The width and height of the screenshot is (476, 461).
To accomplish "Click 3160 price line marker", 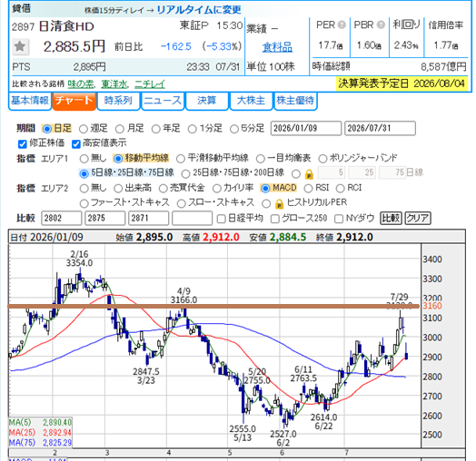I will click(x=432, y=306).
